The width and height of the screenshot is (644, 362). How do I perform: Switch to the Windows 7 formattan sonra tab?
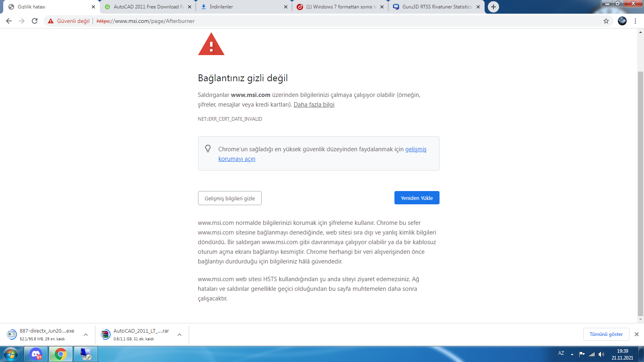click(340, 7)
